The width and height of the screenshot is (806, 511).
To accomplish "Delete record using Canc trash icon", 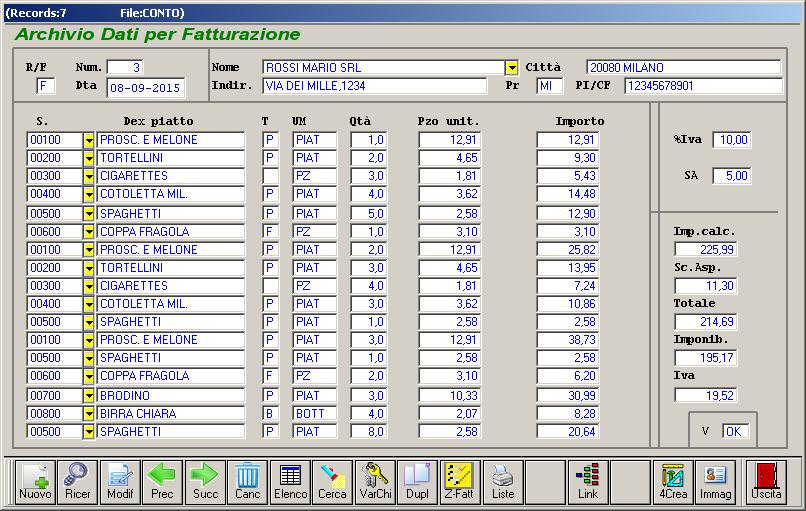I will [x=247, y=481].
